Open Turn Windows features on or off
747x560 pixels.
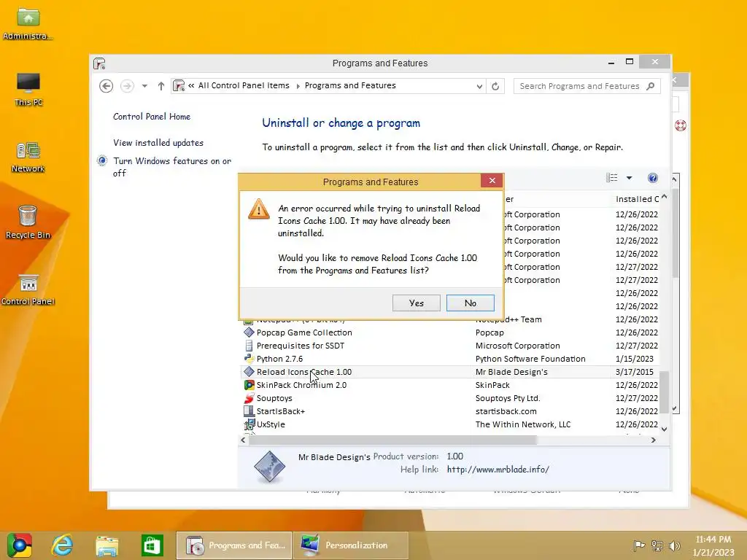pyautogui.click(x=172, y=167)
